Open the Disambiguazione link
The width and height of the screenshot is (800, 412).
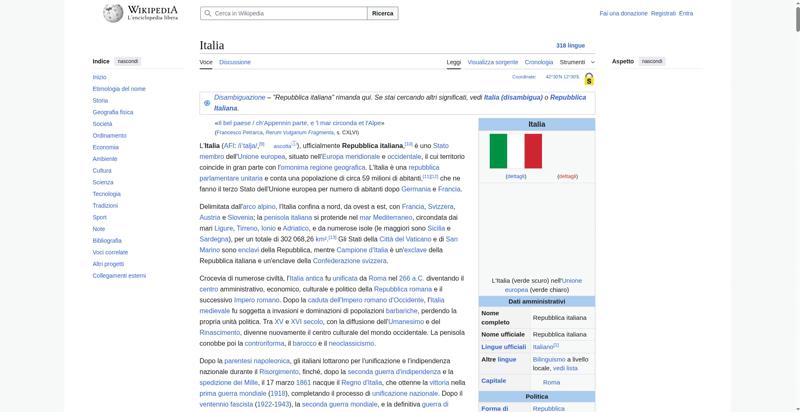[239, 97]
